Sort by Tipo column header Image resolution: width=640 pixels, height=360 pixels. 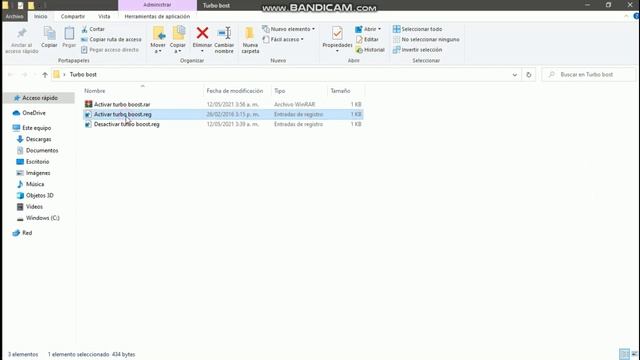point(280,91)
